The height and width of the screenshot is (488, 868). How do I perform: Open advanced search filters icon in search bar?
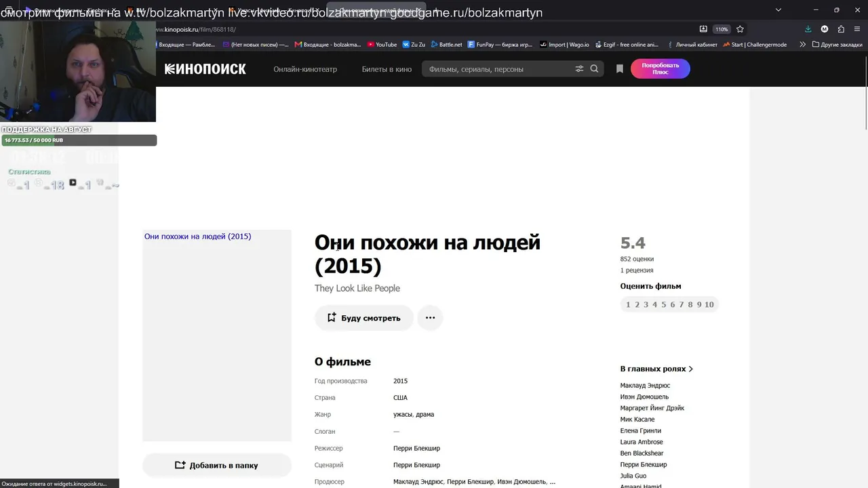(579, 69)
